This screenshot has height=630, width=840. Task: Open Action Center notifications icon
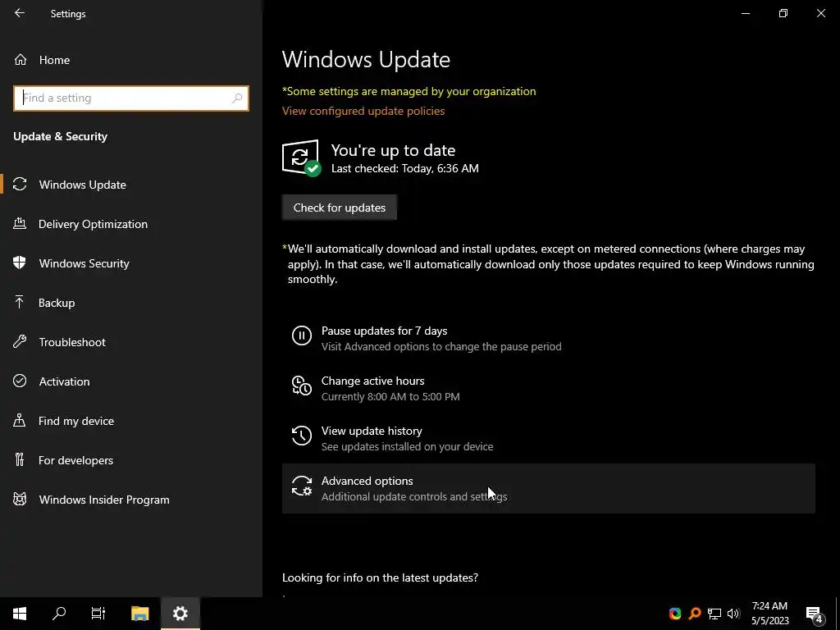point(815,614)
